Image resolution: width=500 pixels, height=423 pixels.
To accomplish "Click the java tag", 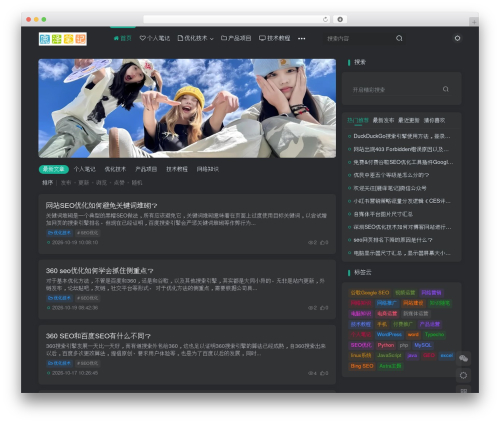I will 412,355.
